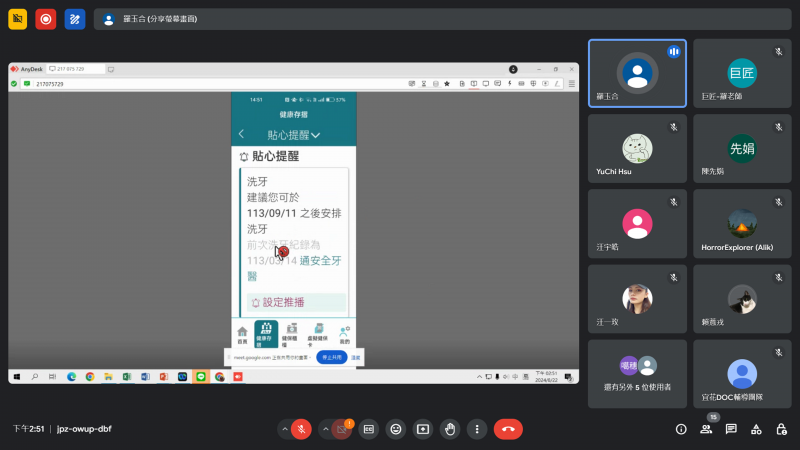This screenshot has width=800, height=450.
Task: Open new AnyDesk session tab icon
Action: tap(111, 69)
